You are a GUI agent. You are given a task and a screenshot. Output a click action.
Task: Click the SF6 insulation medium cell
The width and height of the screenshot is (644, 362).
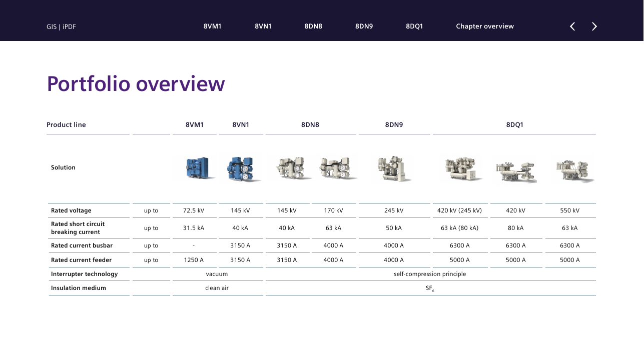pyautogui.click(x=430, y=288)
